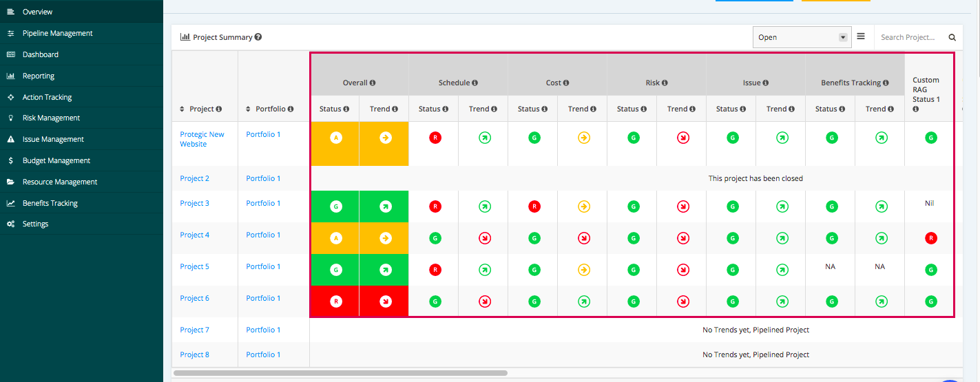Go to Dashboard in sidebar
The width and height of the screenshot is (980, 382).
(x=81, y=54)
